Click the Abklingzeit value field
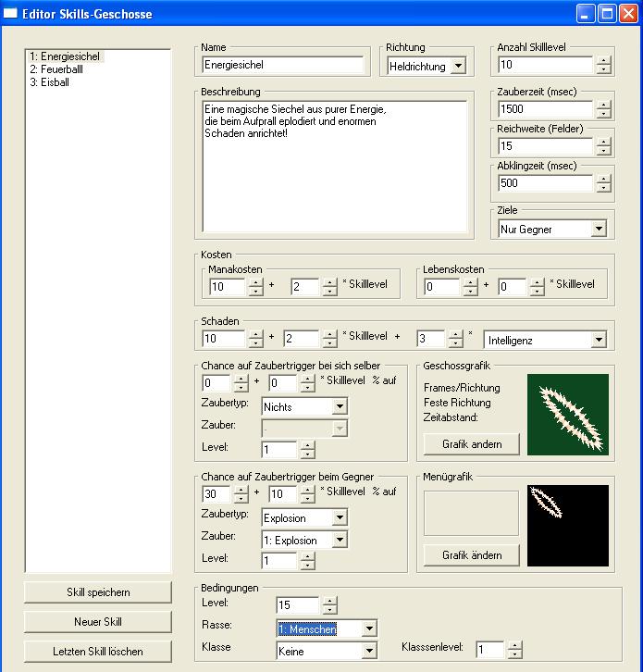 click(x=545, y=183)
